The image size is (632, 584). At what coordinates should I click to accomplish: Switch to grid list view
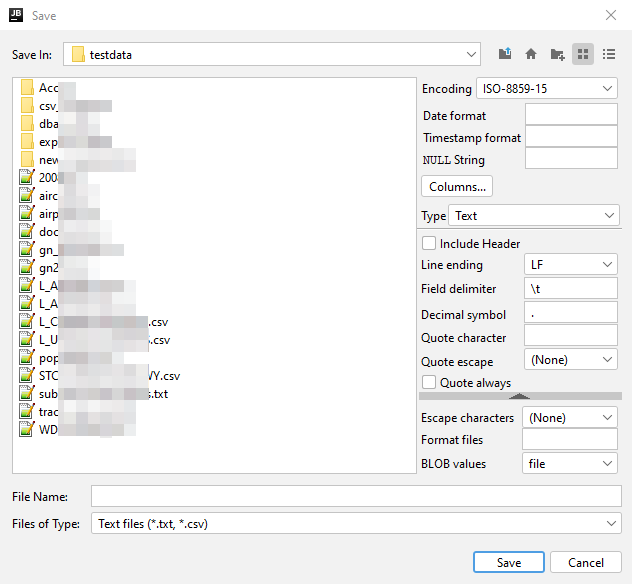coord(583,55)
